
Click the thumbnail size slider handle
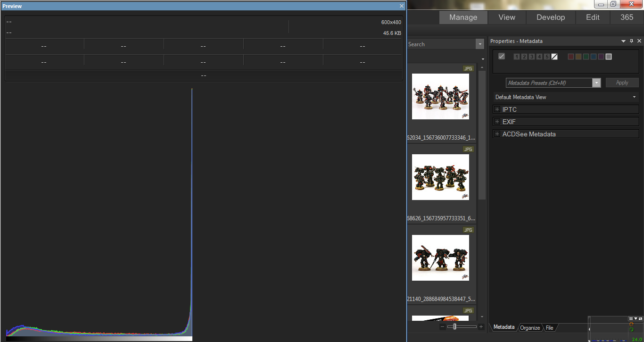pos(454,326)
